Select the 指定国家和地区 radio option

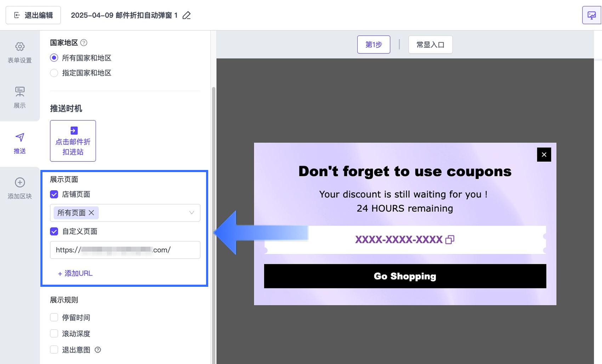(x=54, y=73)
